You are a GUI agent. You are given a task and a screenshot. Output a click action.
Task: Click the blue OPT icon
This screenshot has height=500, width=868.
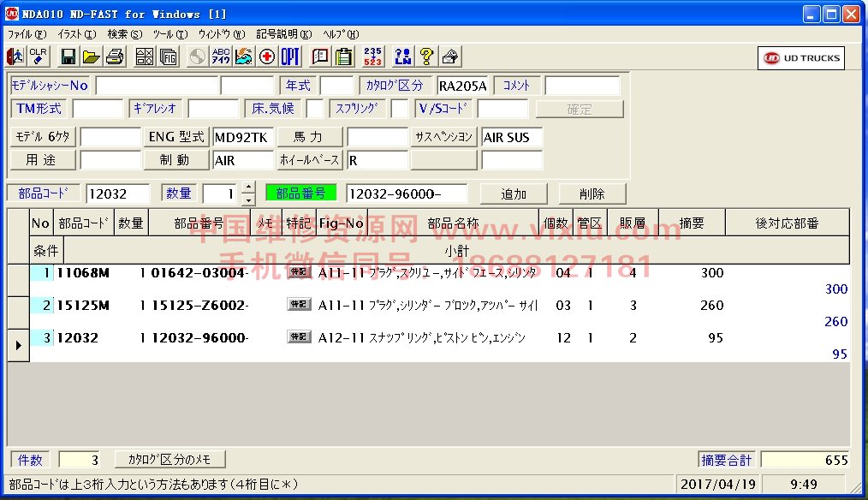click(290, 57)
